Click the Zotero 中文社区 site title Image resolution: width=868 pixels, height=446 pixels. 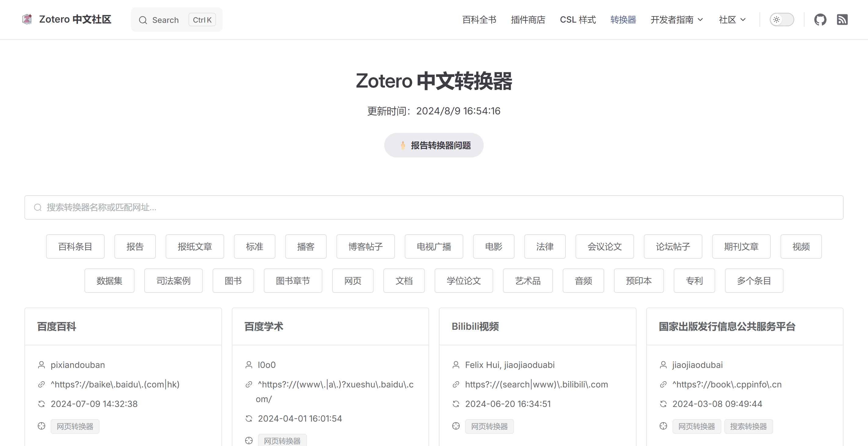coord(75,19)
